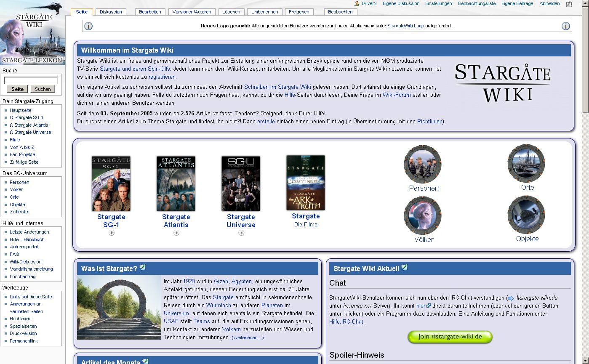Click the right info icon in notice banner
This screenshot has width=589, height=364.
(565, 26)
